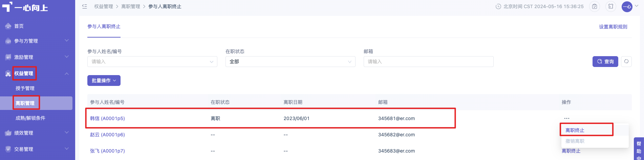Viewport: 644px width, 160px height.
Task: Click the 绩效管理 sidebar icon
Action: [x=8, y=133]
